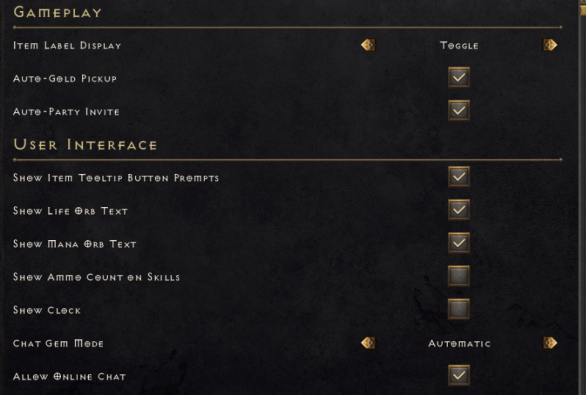Click the Toggle value of Item Label Display

(x=459, y=46)
